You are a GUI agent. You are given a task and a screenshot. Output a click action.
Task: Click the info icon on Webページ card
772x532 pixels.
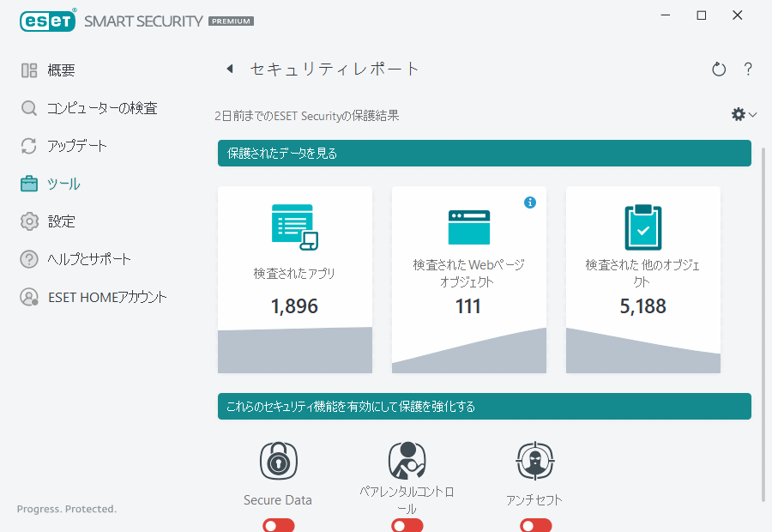[x=530, y=203]
